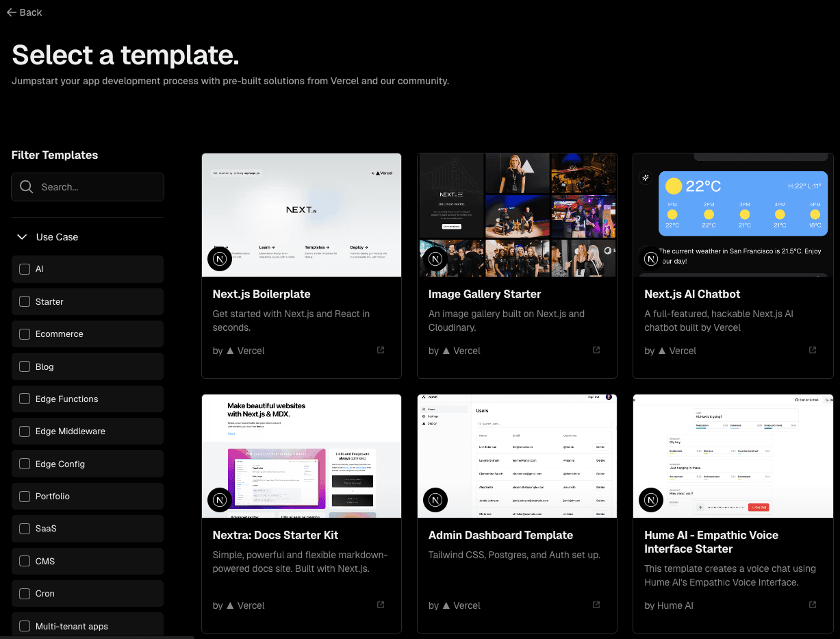Image resolution: width=840 pixels, height=639 pixels.
Task: Select the Next.js AI Chatbot weather preview
Action: click(x=733, y=215)
